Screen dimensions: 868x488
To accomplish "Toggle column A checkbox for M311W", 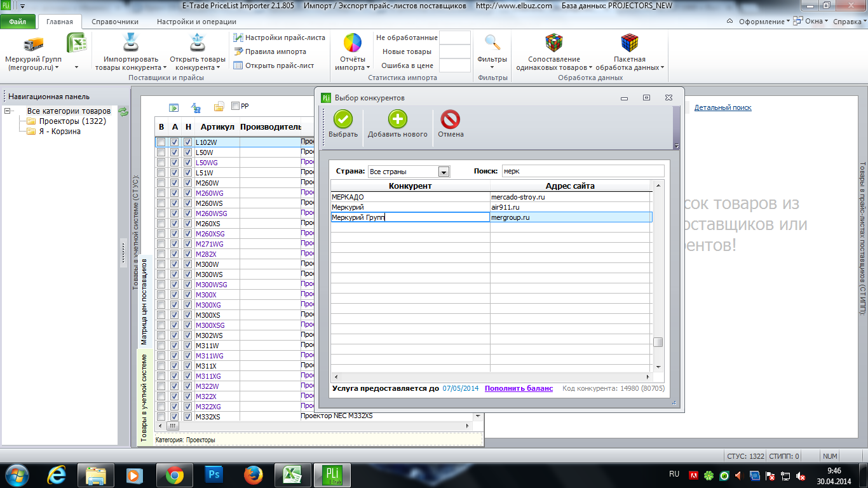I will [174, 346].
